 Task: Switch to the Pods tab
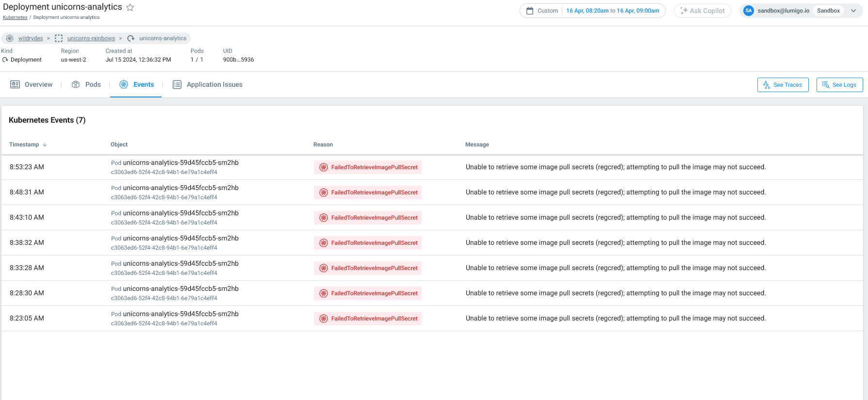coord(86,84)
